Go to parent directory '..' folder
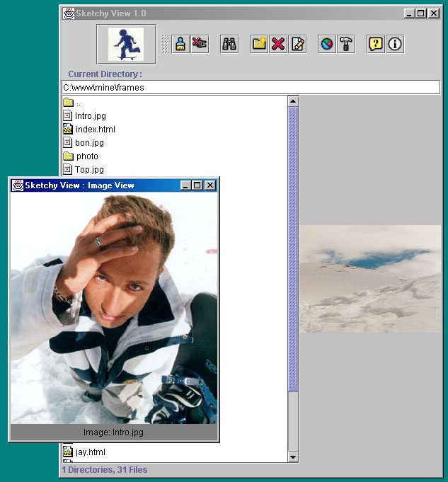Screen dimensions: 448x482 coord(78,103)
